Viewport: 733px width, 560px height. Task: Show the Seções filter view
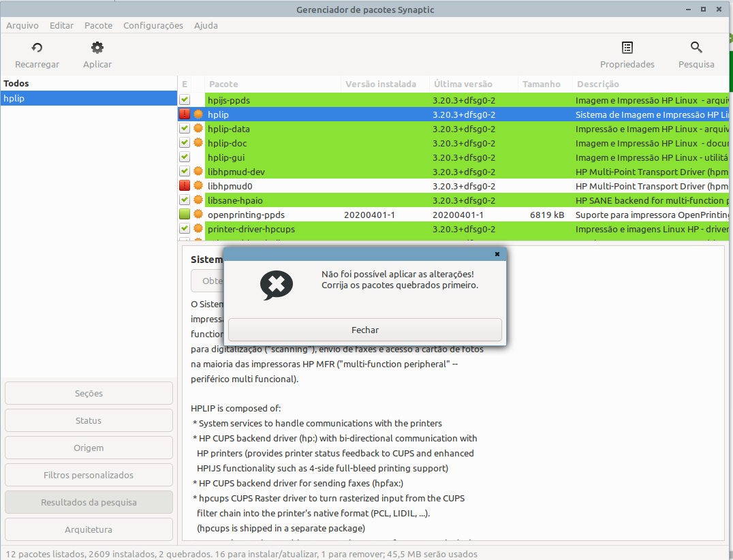pos(89,393)
